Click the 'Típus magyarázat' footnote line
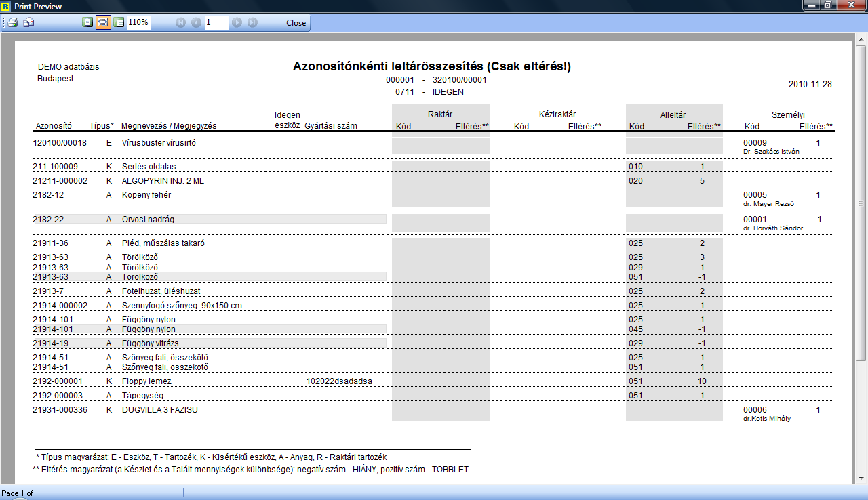868x500 pixels. pos(212,457)
